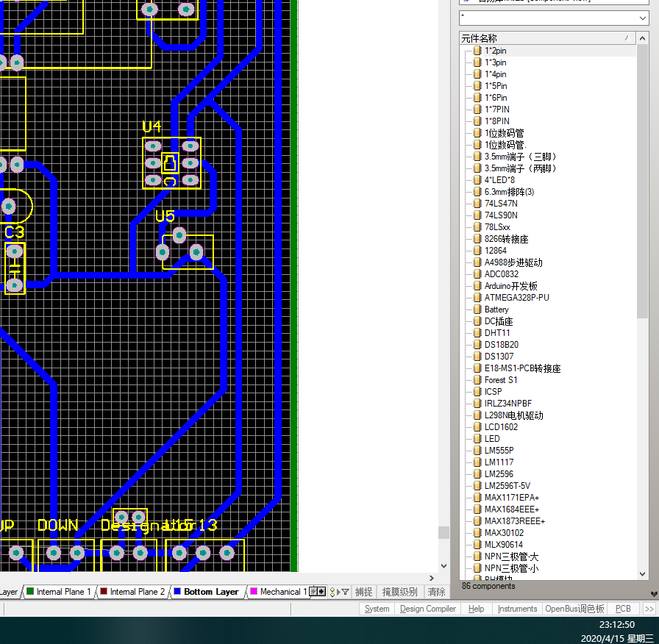The height and width of the screenshot is (644, 659).
Task: Select the 1*2pin component icon
Action: (477, 51)
